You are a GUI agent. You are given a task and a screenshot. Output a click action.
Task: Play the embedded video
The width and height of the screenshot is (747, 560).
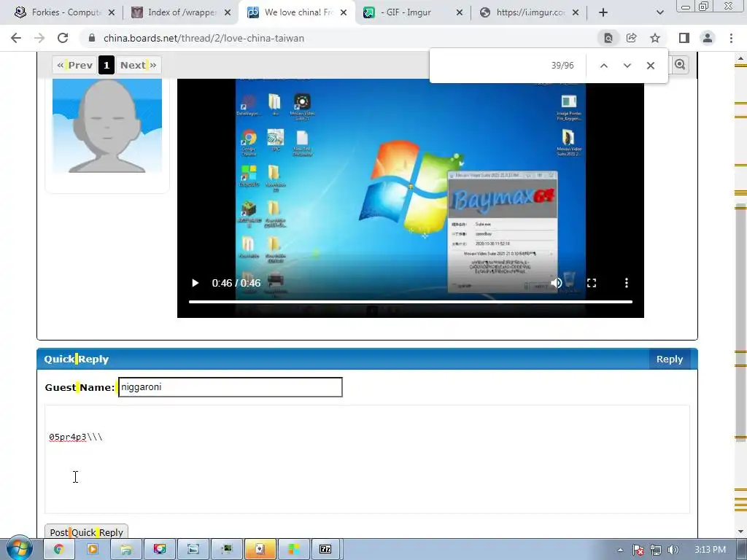click(x=195, y=283)
